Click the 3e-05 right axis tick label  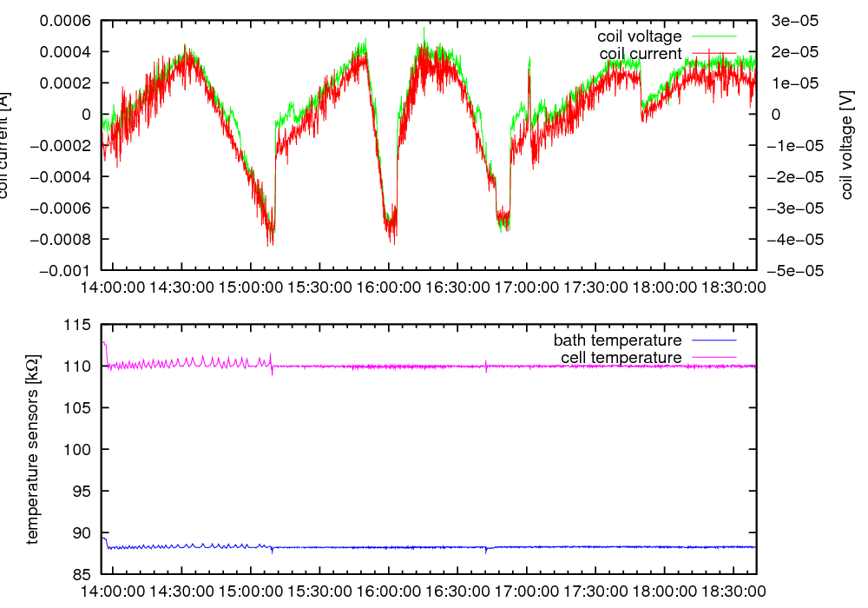[788, 21]
